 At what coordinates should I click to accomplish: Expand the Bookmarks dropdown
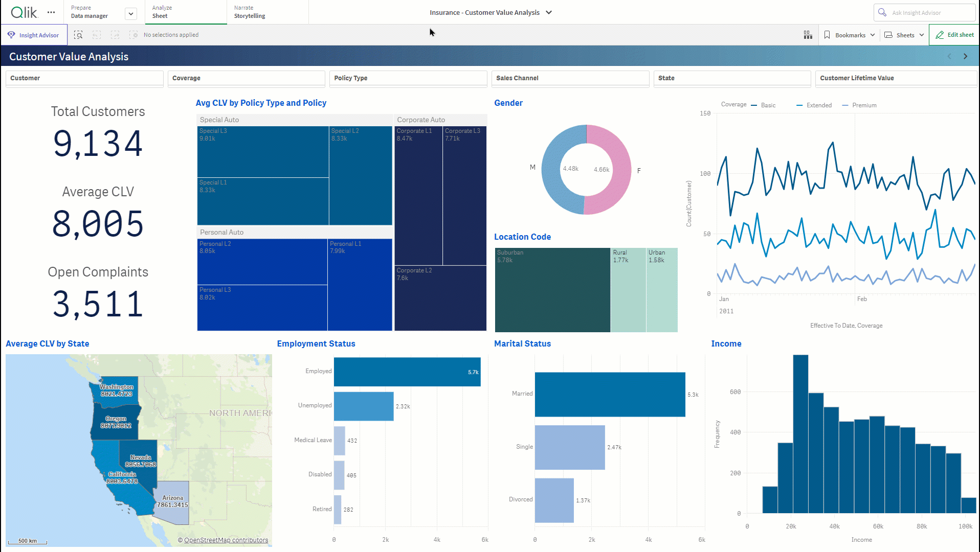849,35
